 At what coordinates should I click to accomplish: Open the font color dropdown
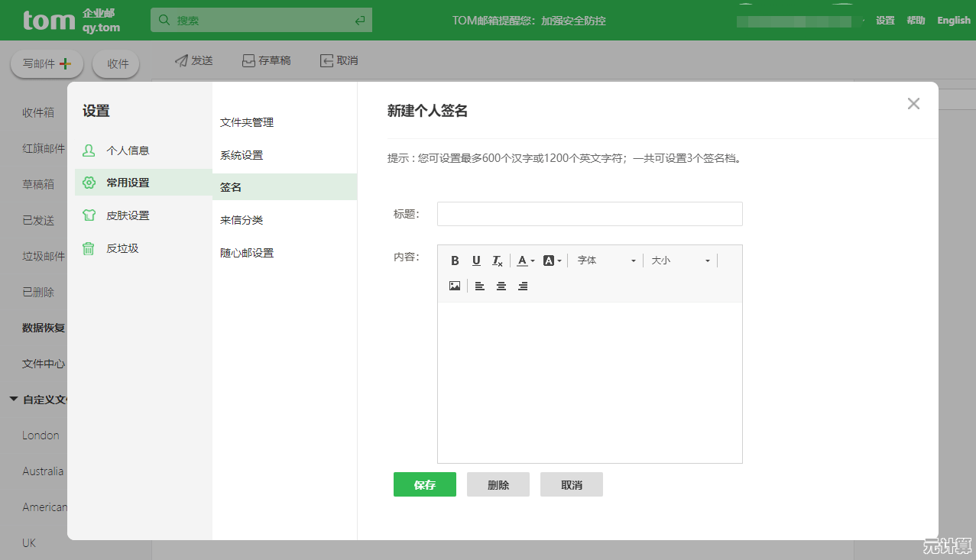coord(525,260)
